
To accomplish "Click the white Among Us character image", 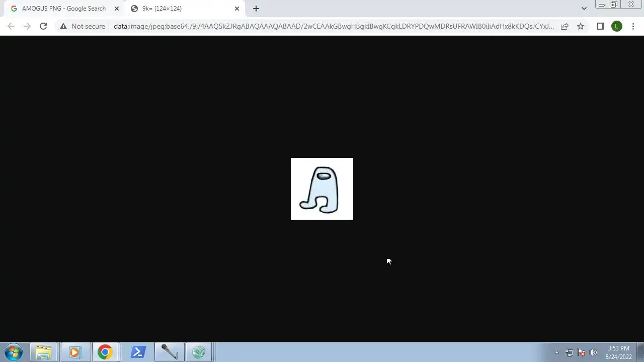I will point(322,189).
